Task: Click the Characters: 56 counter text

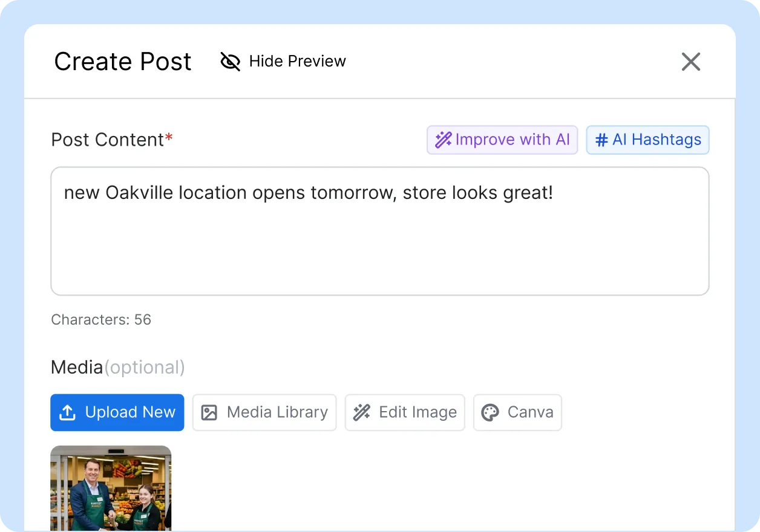Action: (101, 320)
